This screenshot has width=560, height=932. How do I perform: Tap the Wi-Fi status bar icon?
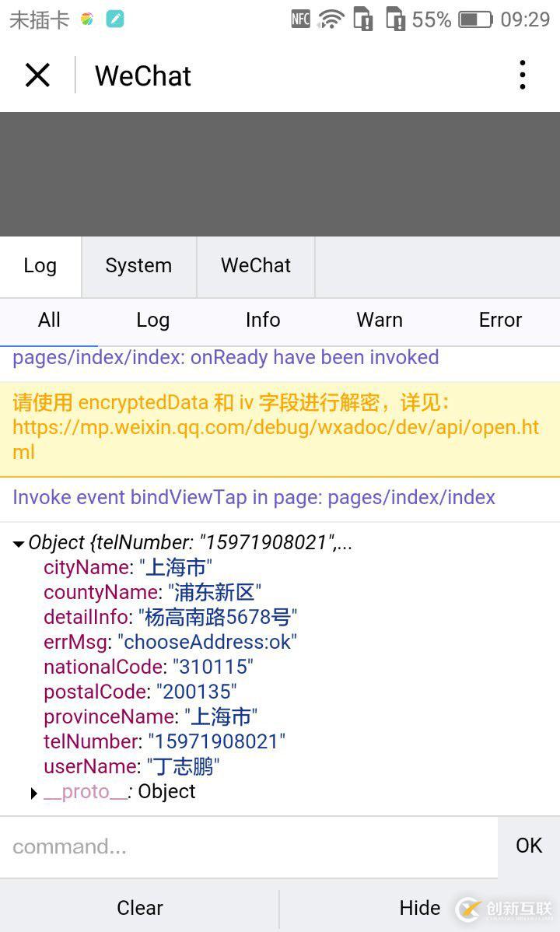point(331,19)
